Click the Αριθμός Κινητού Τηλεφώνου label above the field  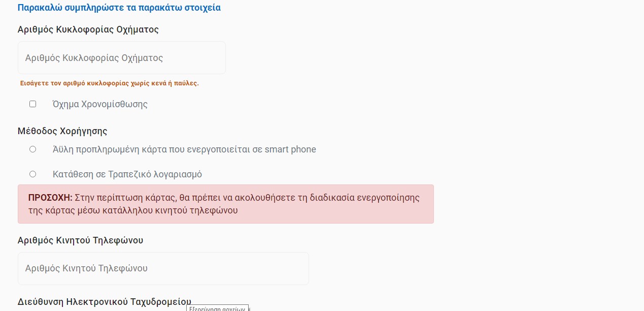(80, 240)
